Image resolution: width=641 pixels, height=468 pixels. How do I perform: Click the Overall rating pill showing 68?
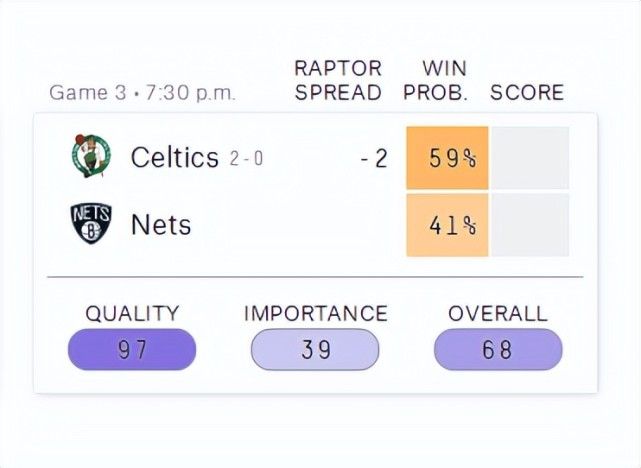coord(498,349)
